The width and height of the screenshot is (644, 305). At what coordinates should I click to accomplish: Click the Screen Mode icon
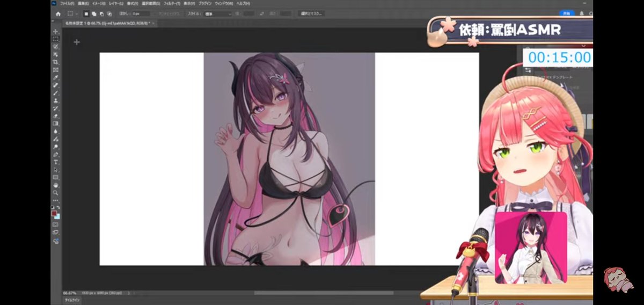(x=56, y=232)
